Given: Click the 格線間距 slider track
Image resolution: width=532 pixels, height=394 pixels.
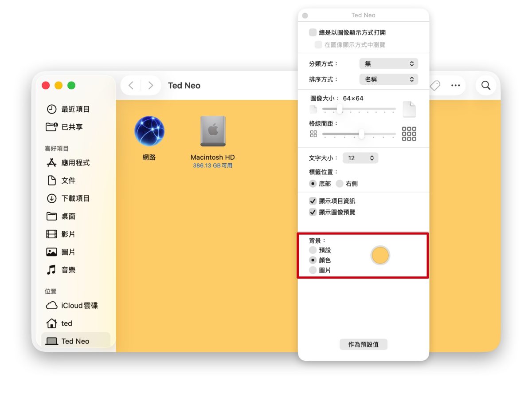Looking at the screenshot, I should pyautogui.click(x=359, y=134).
